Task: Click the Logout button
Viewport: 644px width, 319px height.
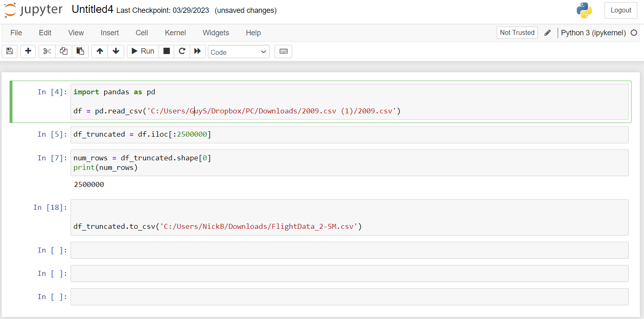Action: click(620, 10)
